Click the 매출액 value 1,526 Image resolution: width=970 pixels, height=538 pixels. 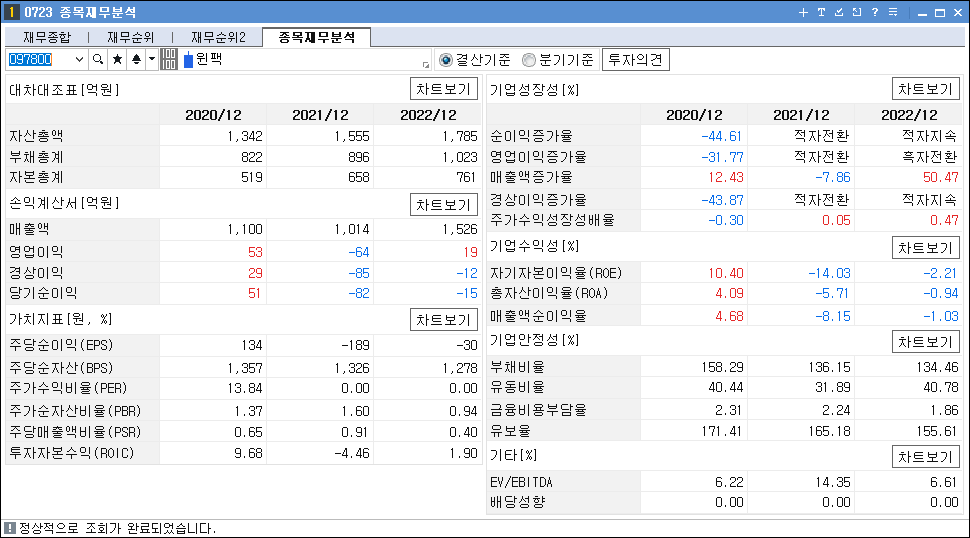(460, 229)
